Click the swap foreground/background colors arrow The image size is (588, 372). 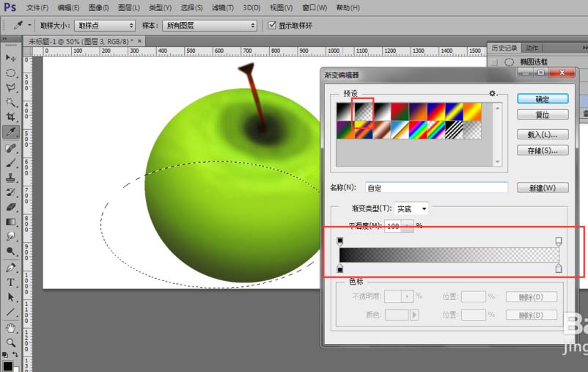pos(15,354)
